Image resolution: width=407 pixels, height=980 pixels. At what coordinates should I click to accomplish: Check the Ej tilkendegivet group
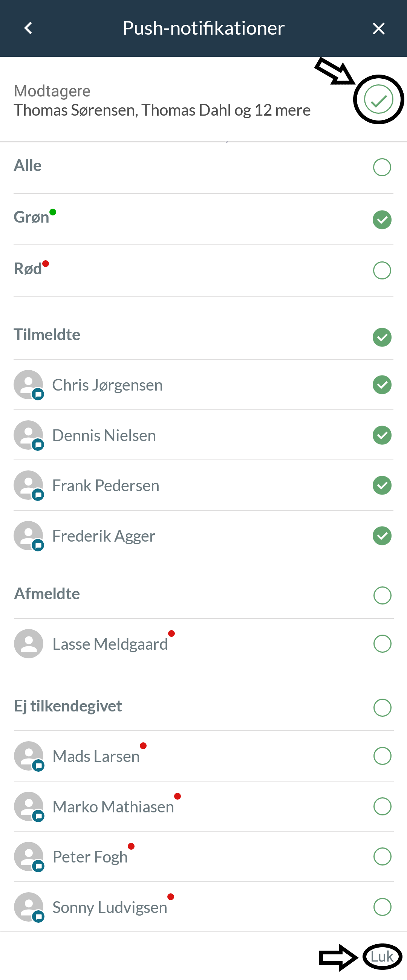coord(382,708)
